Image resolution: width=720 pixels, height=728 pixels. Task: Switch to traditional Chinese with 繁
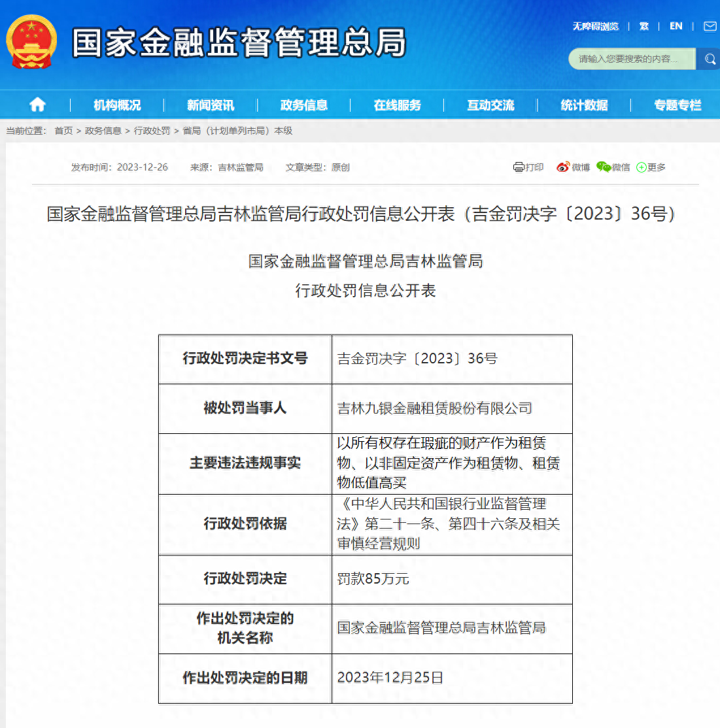click(644, 26)
